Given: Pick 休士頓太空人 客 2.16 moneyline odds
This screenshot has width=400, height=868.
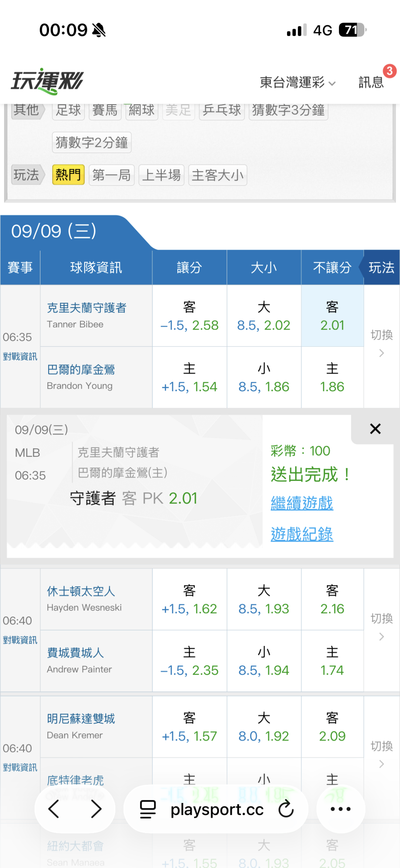Looking at the screenshot, I should coord(332,599).
